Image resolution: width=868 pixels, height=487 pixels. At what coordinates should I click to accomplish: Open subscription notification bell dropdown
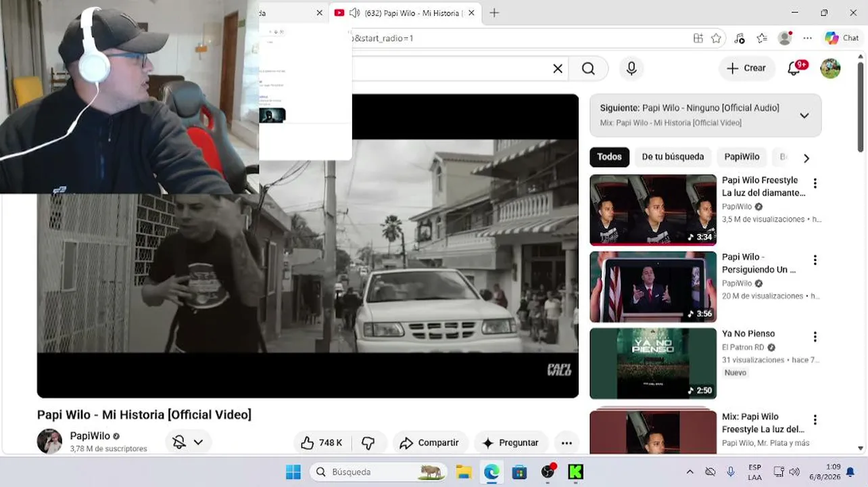point(188,442)
